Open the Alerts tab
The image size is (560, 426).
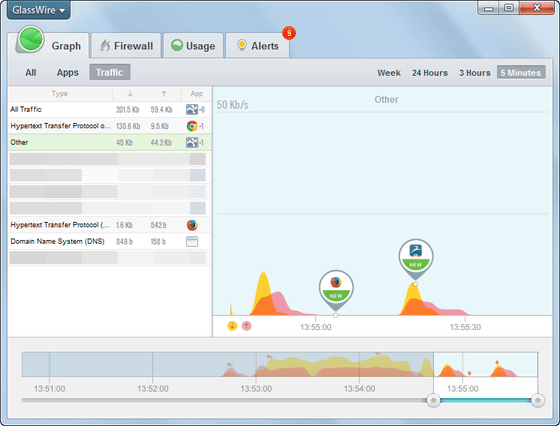tap(258, 46)
